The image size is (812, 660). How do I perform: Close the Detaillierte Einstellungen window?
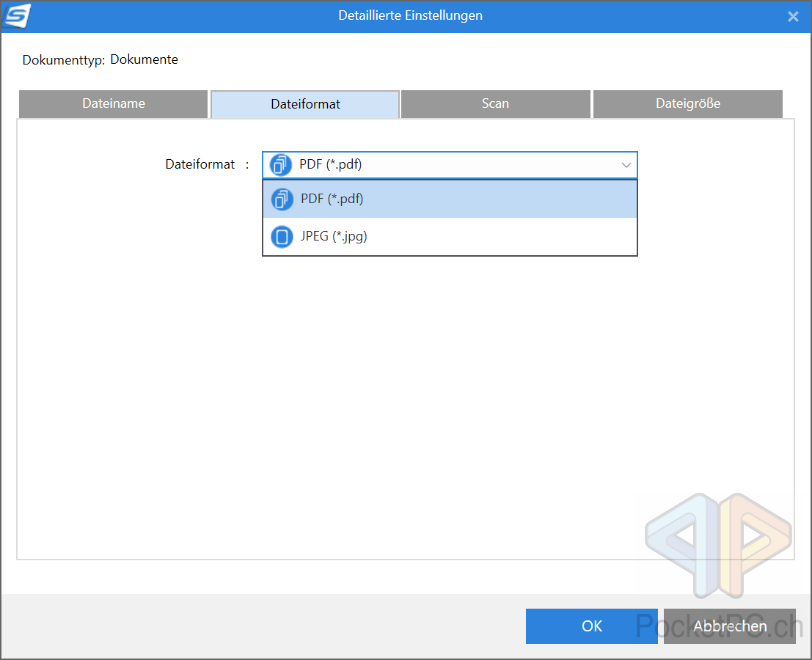[x=793, y=17]
